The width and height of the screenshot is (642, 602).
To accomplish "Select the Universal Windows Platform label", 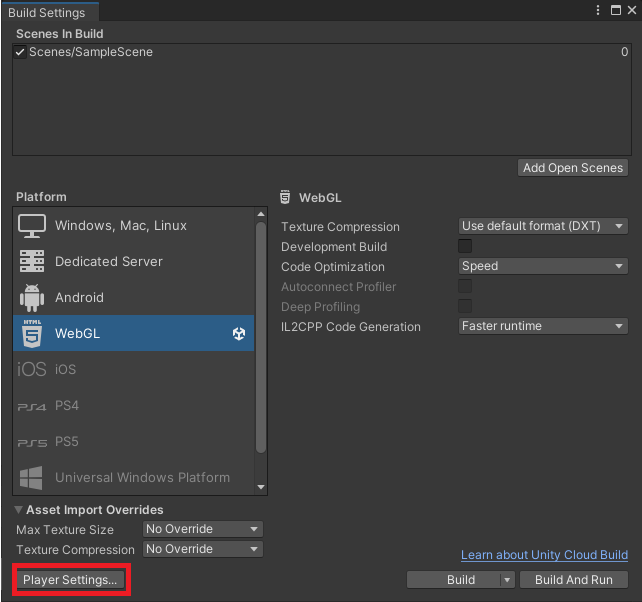I will (x=142, y=478).
